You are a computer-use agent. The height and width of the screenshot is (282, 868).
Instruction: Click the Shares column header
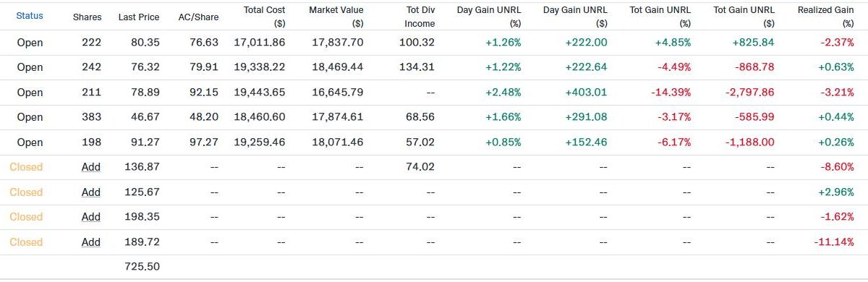[88, 17]
